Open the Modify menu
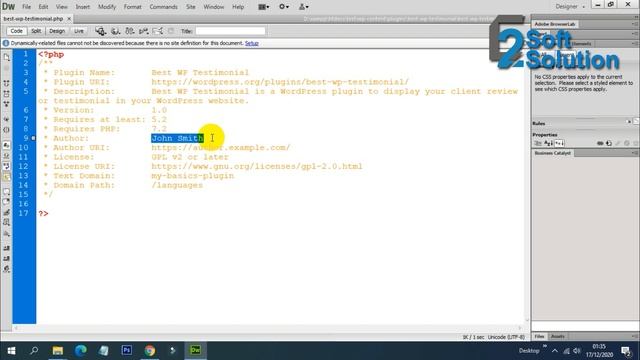This screenshot has height=360, width=640. (x=107, y=7)
